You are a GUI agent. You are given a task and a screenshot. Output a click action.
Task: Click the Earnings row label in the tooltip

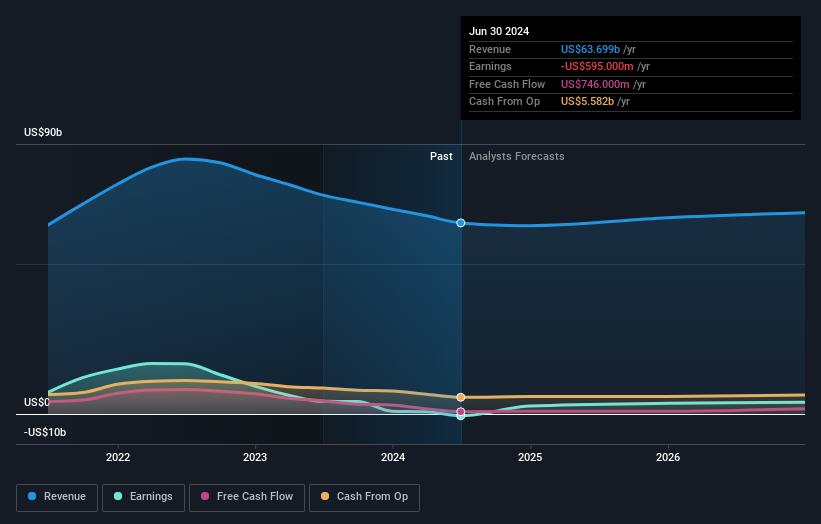point(490,66)
